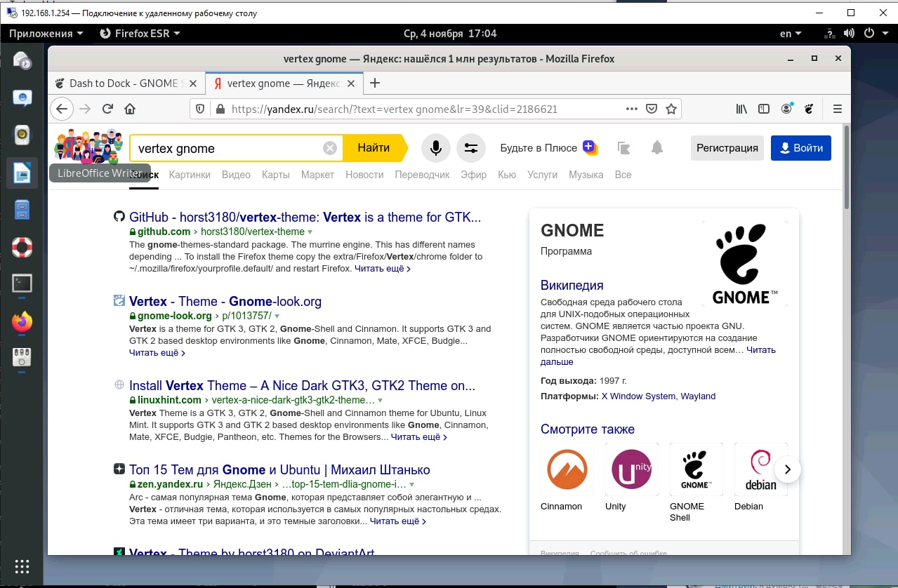Screen dimensions: 898x588
Task: Open page actions three-dots menu
Action: tap(632, 109)
